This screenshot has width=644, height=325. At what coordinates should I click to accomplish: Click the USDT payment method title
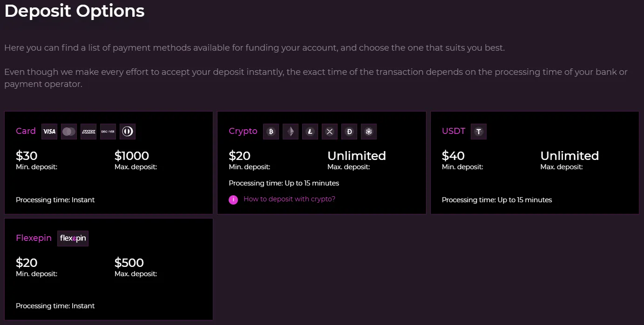(x=454, y=131)
